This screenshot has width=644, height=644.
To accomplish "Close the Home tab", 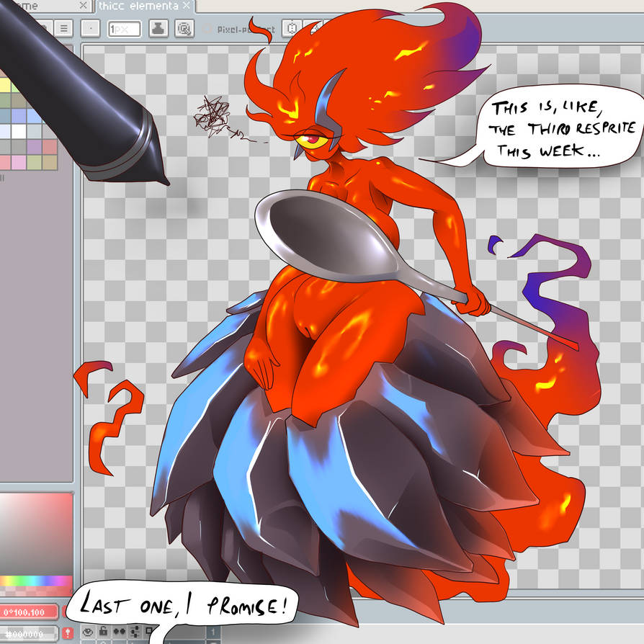I will click(x=83, y=6).
